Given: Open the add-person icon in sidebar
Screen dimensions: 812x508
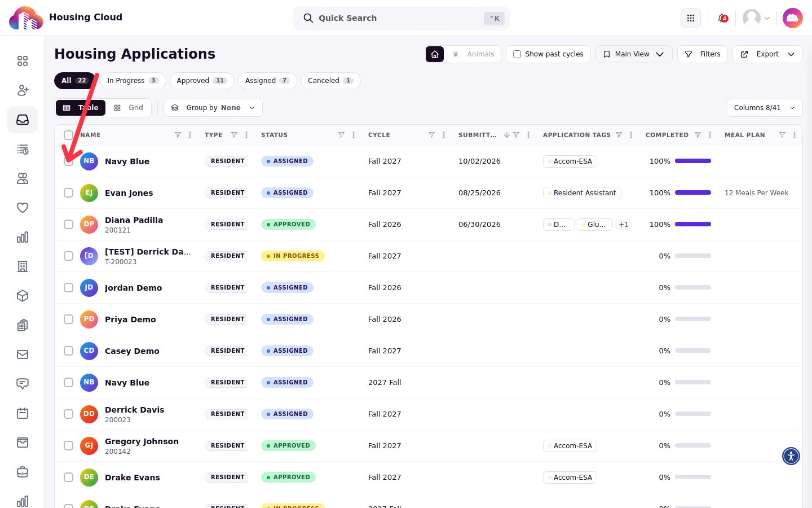Looking at the screenshot, I should point(23,90).
